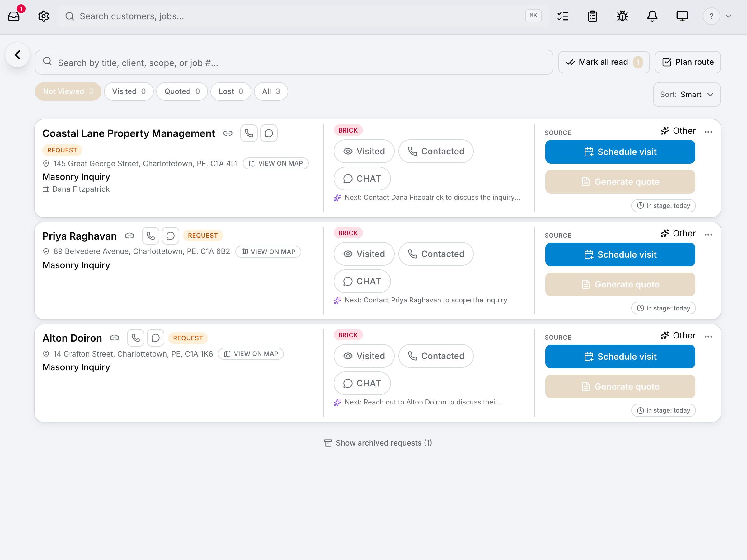Change source Other on Alton Doiron card

(x=678, y=335)
